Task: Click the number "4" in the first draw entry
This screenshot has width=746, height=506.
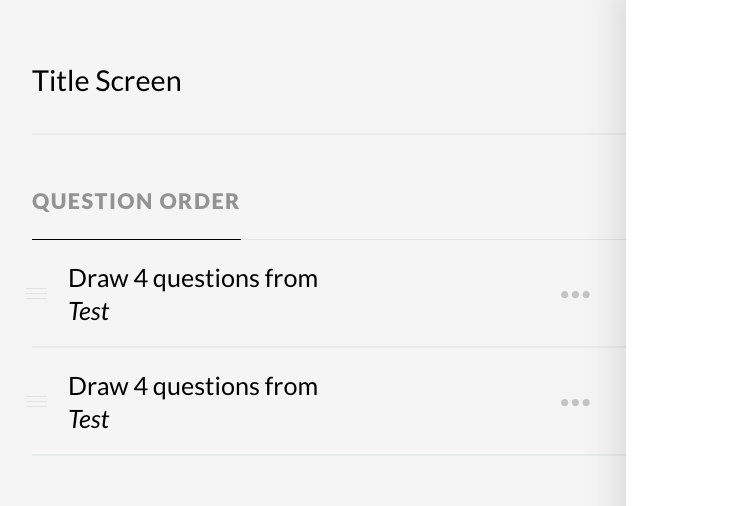Action: tap(140, 279)
